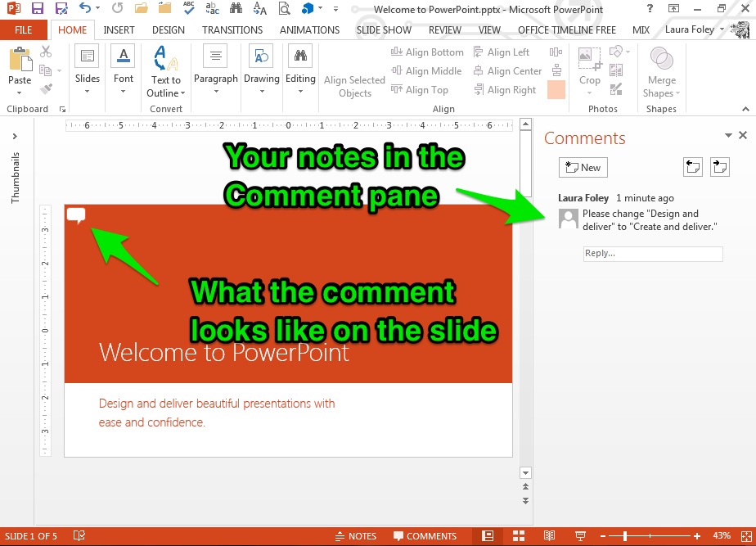Click Align Center button
This screenshot has height=546, width=756.
[x=508, y=71]
